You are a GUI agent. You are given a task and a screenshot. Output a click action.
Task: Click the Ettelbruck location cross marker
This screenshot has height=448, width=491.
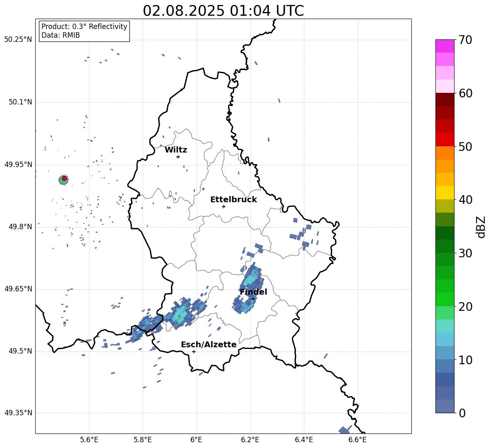224,206
